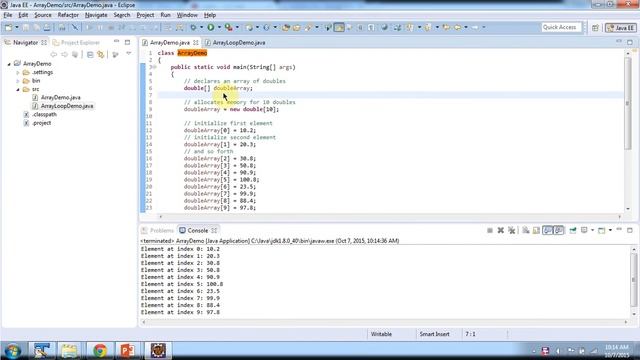Select ArrayLoopDemo.java in the Navigator tree
Screen dimensions: 640x360
67,106
